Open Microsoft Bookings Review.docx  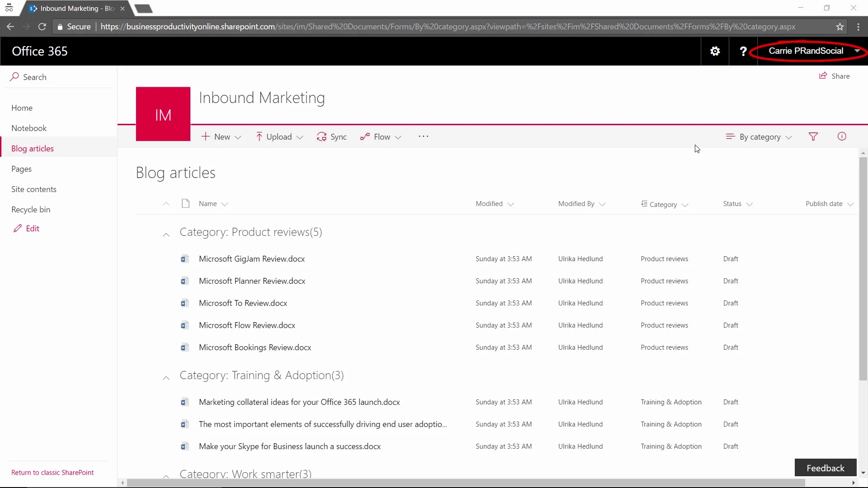click(255, 347)
